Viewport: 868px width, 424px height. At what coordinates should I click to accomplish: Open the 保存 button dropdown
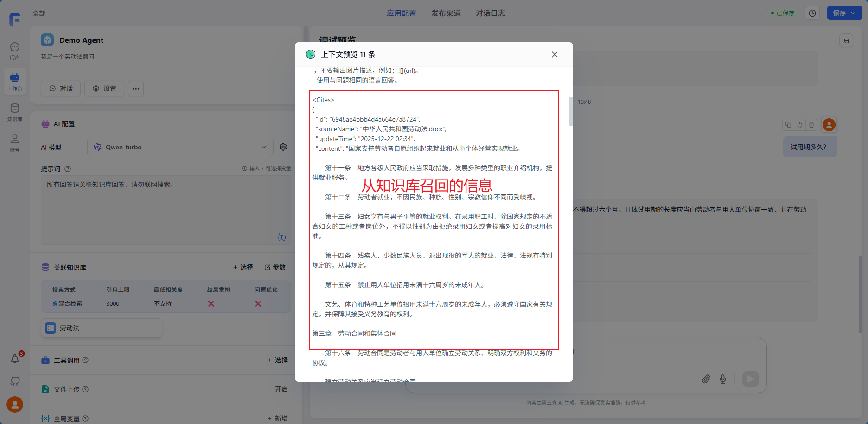tap(853, 13)
